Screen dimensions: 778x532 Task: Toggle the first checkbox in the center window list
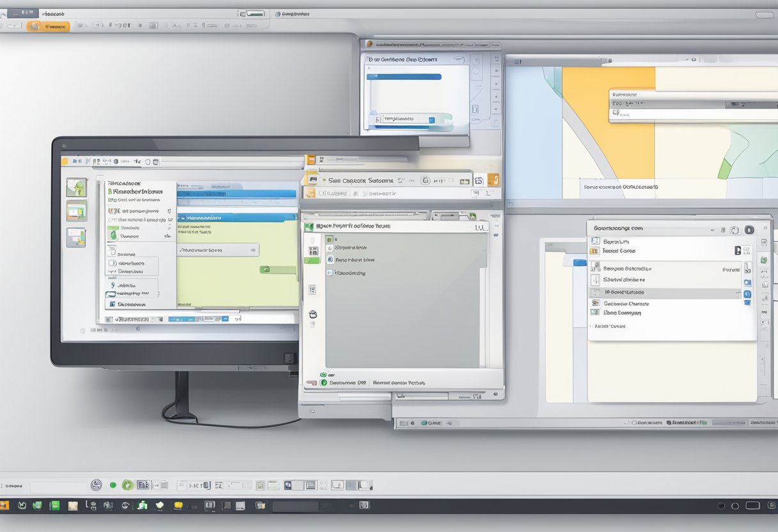[329, 240]
